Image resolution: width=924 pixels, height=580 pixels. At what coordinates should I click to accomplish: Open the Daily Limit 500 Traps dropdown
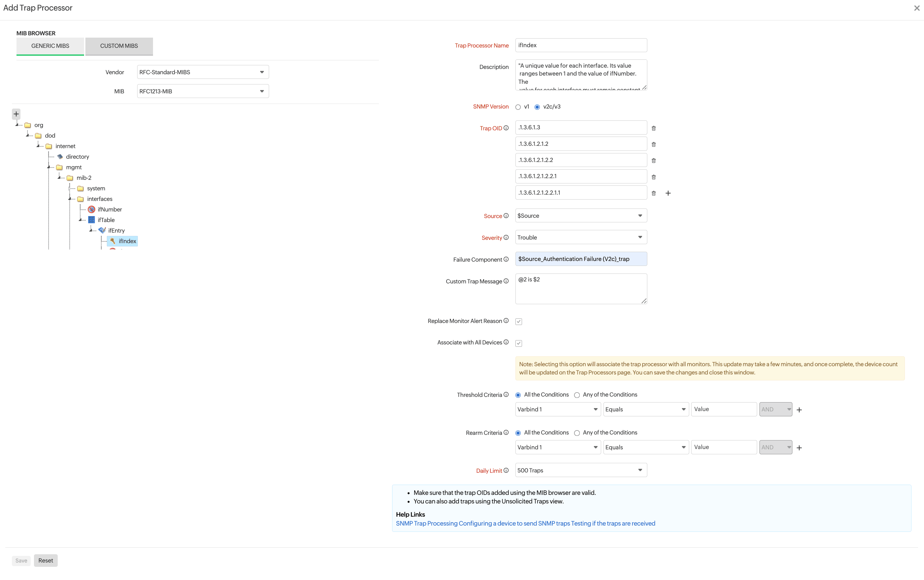coord(580,470)
